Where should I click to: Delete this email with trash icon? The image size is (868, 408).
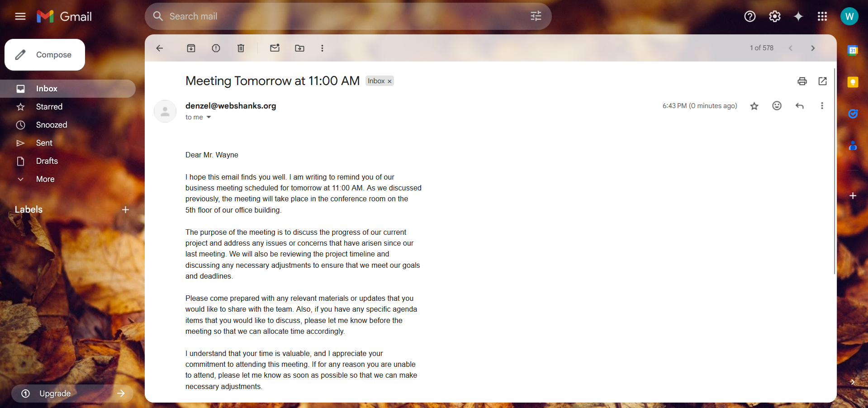click(x=241, y=48)
